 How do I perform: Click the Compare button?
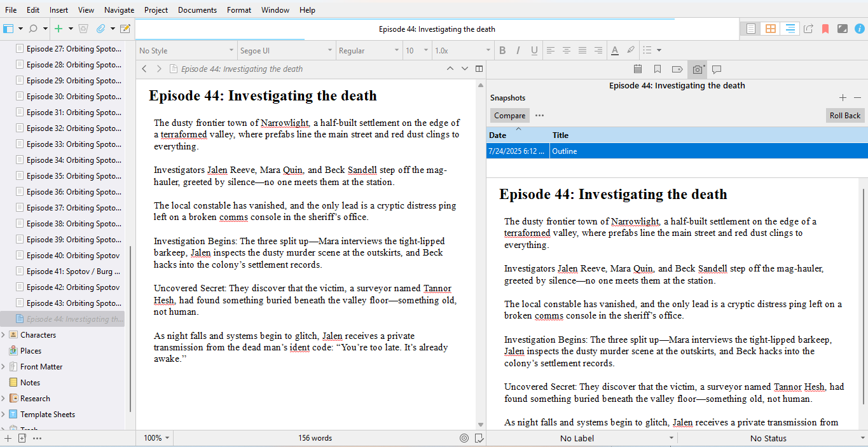pyautogui.click(x=509, y=116)
